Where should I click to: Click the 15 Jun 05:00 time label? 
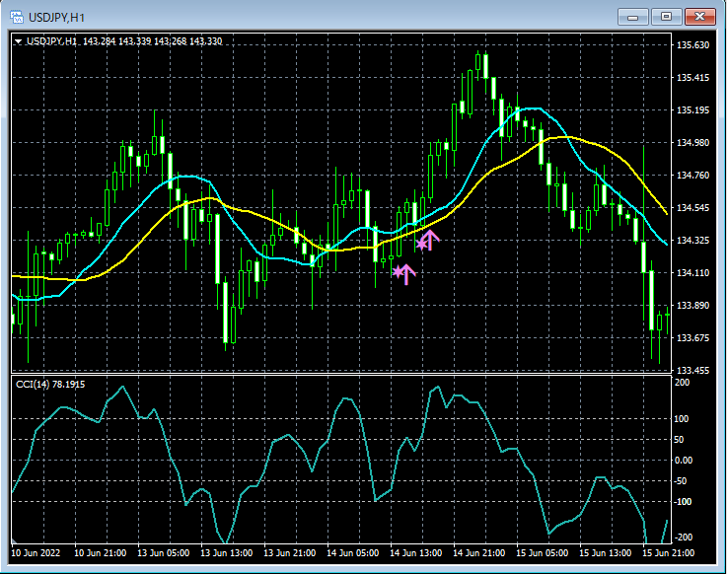pyautogui.click(x=542, y=552)
